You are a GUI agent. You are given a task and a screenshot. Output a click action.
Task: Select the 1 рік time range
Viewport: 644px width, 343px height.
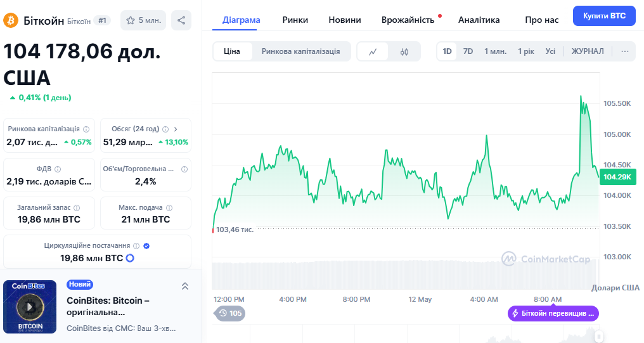(525, 51)
